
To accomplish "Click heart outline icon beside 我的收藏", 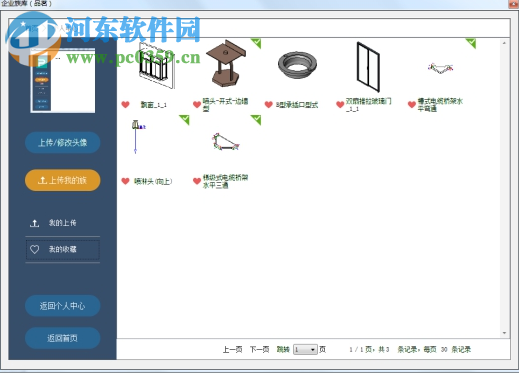I will [x=35, y=249].
